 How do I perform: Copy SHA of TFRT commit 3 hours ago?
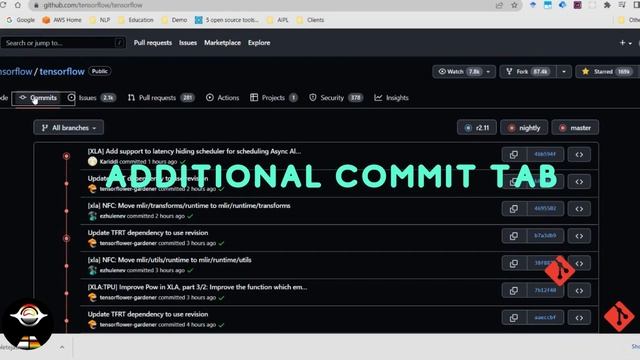pyautogui.click(x=514, y=236)
